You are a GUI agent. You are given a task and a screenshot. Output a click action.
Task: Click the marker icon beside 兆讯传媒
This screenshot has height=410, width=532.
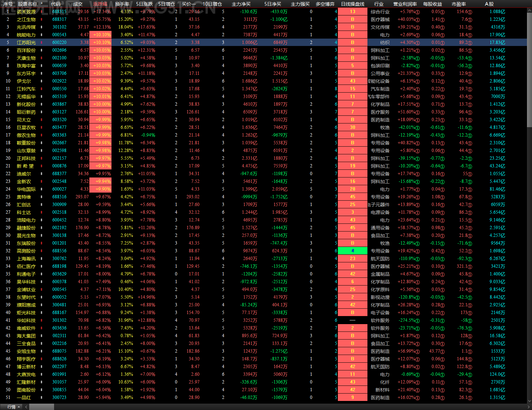tap(42, 27)
